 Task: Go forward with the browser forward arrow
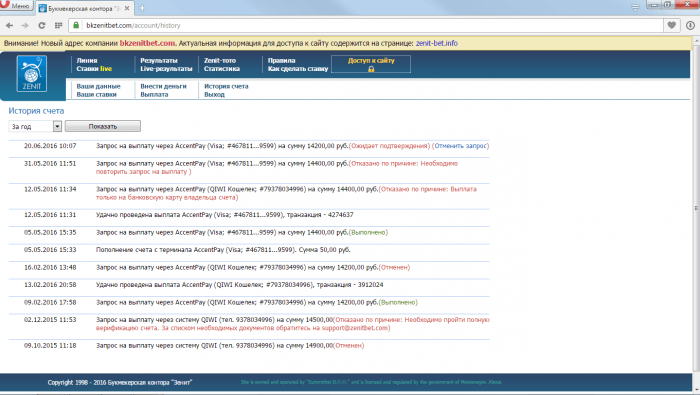click(25, 25)
